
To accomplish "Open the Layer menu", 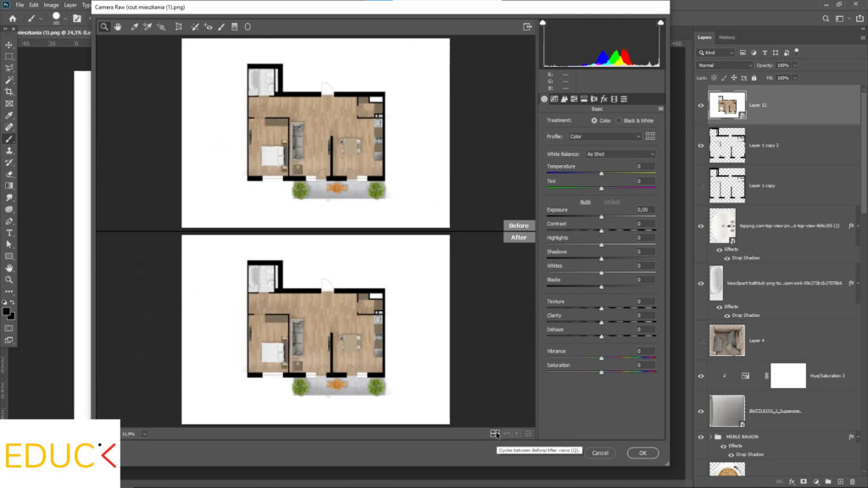I will (69, 4).
